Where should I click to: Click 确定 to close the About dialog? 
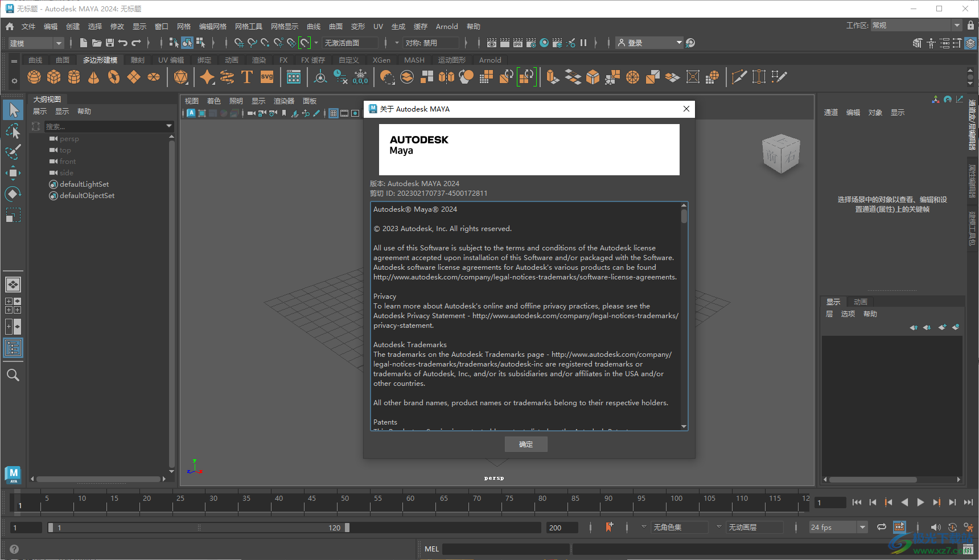click(x=525, y=444)
